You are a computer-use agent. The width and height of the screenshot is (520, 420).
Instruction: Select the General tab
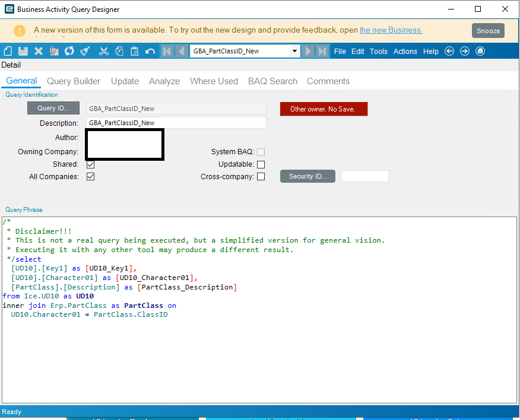21,81
